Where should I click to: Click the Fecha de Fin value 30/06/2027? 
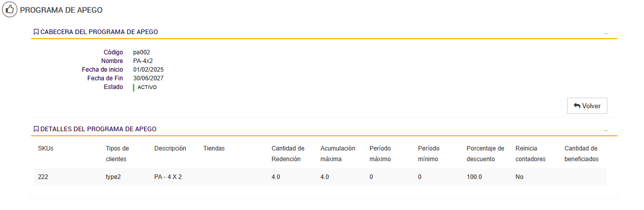(x=148, y=78)
